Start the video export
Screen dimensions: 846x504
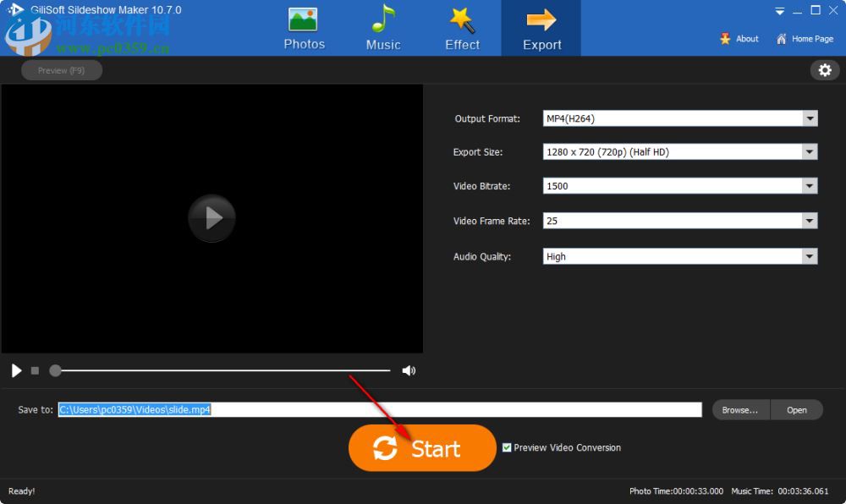coord(422,447)
